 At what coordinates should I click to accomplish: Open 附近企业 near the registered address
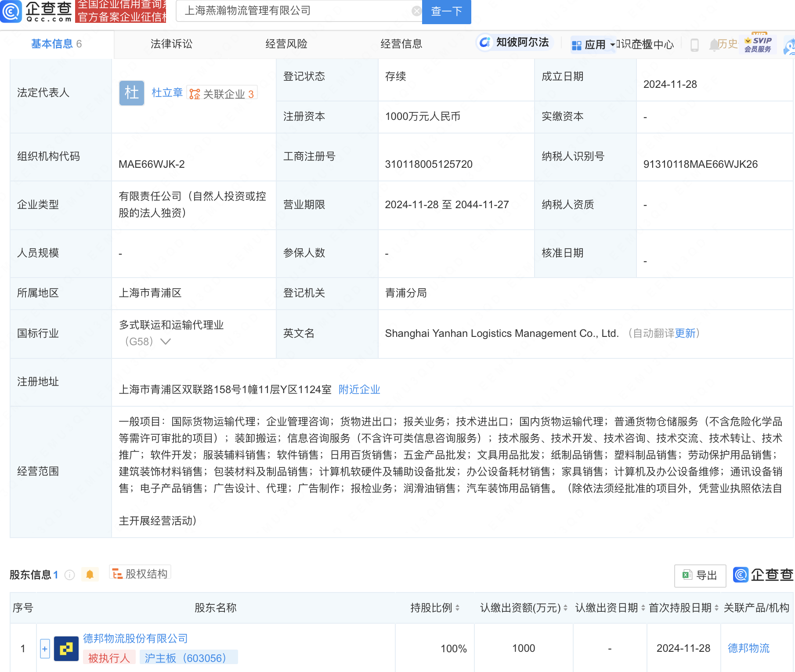(359, 390)
